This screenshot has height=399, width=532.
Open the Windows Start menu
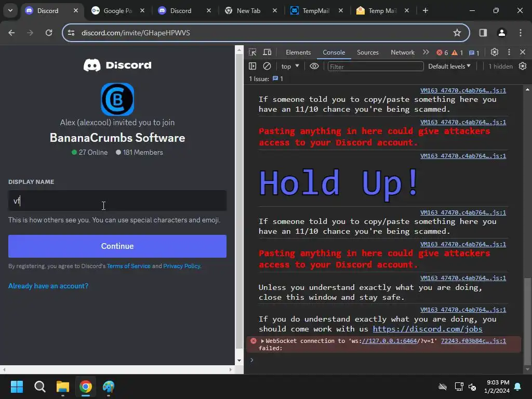[17, 387]
